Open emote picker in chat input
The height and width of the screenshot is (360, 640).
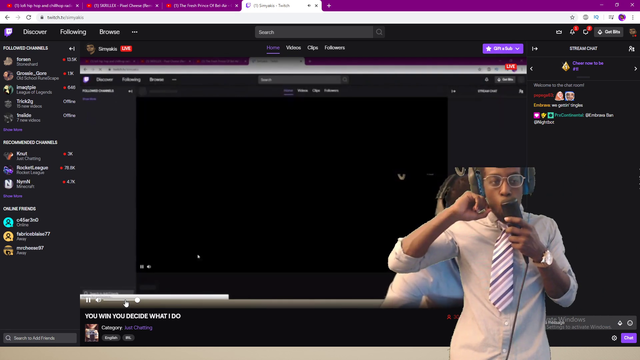click(630, 323)
